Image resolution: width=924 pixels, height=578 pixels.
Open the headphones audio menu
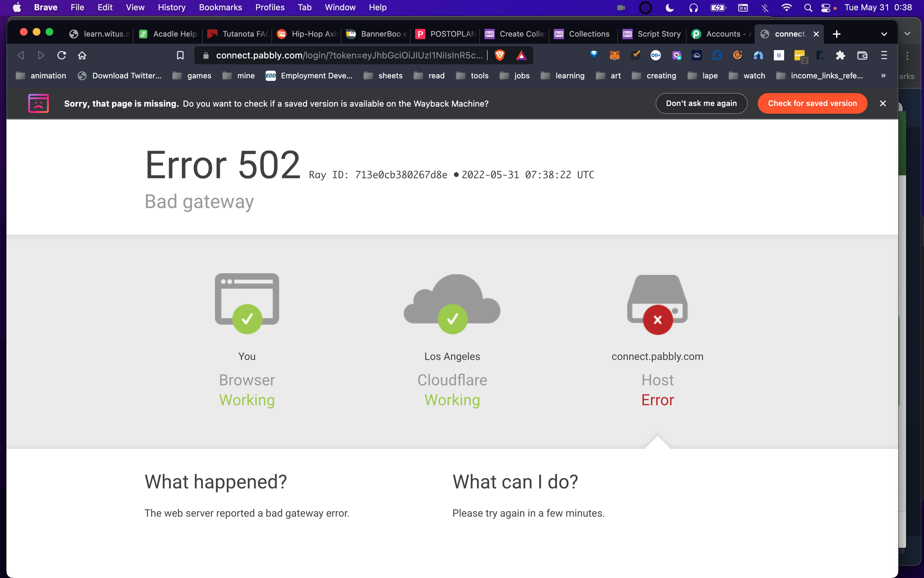(x=693, y=8)
